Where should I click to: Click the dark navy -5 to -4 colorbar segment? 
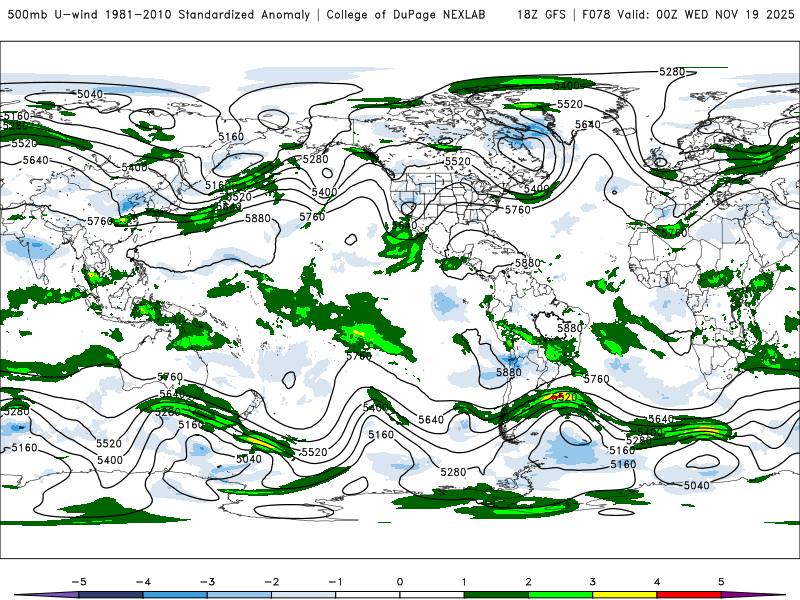click(111, 595)
